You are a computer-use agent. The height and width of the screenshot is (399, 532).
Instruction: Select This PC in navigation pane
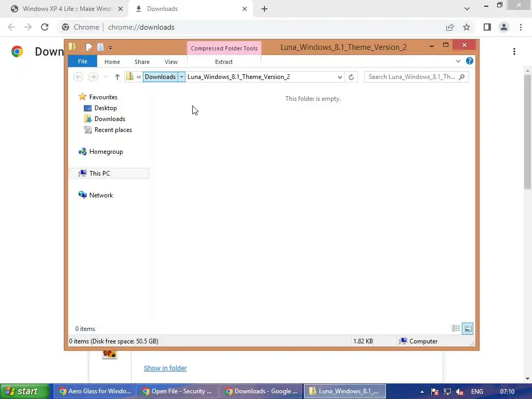(109, 174)
